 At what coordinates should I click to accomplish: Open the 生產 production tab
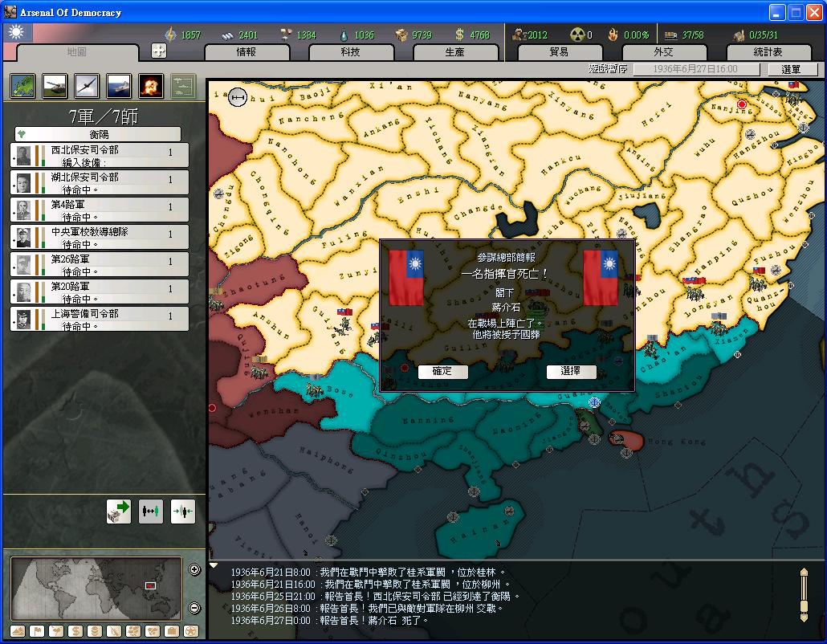[x=455, y=51]
